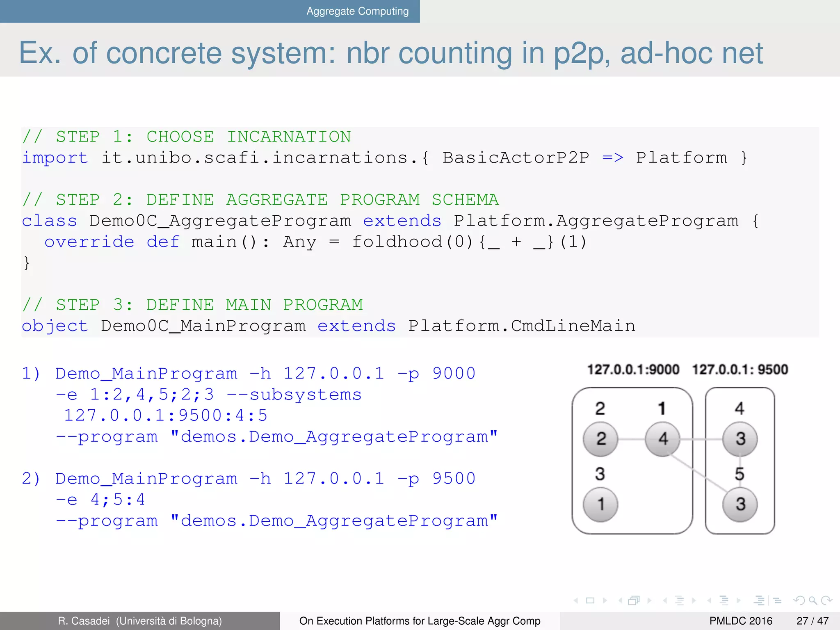This screenshot has height=630, width=840.
Task: Click the magnifier search icon
Action: coord(813,601)
